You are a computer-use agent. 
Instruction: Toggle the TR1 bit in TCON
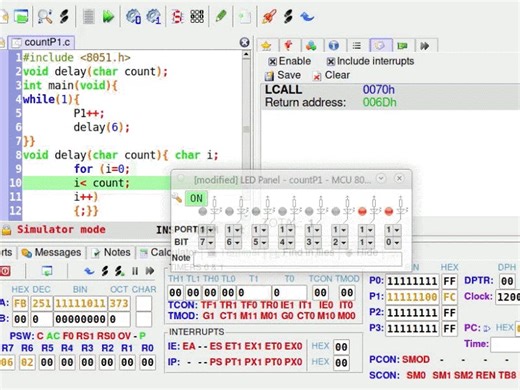click(228, 305)
